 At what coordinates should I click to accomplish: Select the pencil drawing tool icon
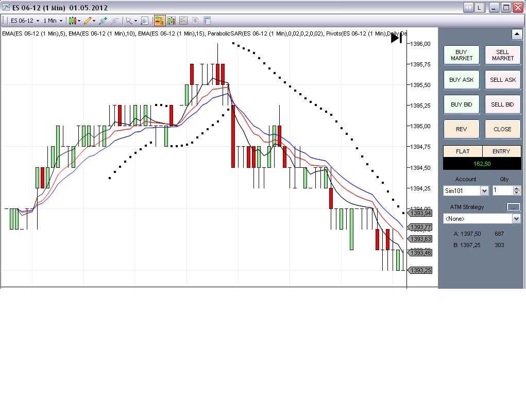88,21
